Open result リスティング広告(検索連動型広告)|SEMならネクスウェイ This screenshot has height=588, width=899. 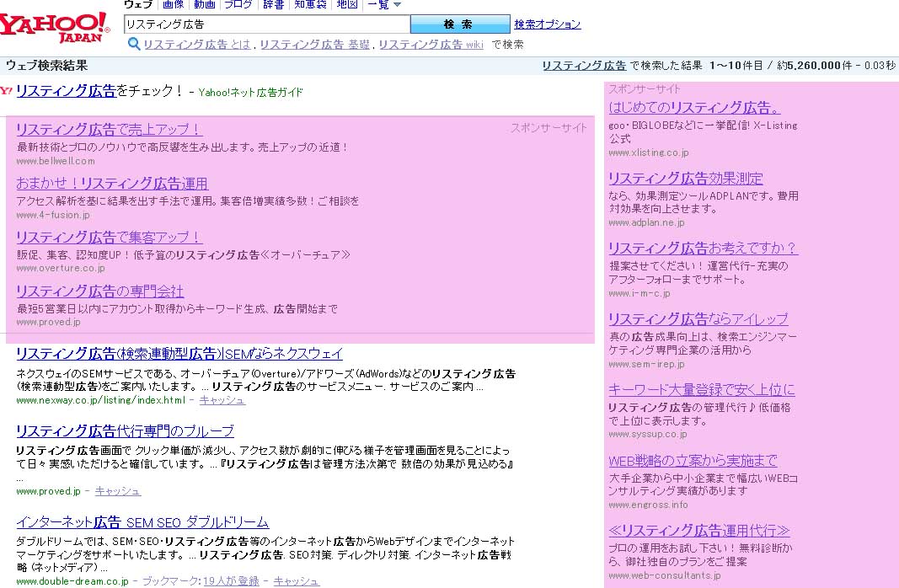point(179,354)
